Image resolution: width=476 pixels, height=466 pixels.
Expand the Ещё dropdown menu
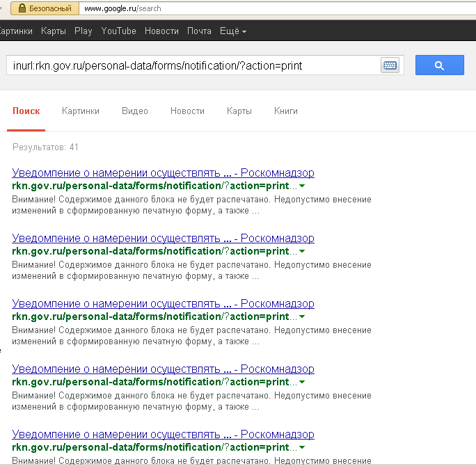[233, 31]
